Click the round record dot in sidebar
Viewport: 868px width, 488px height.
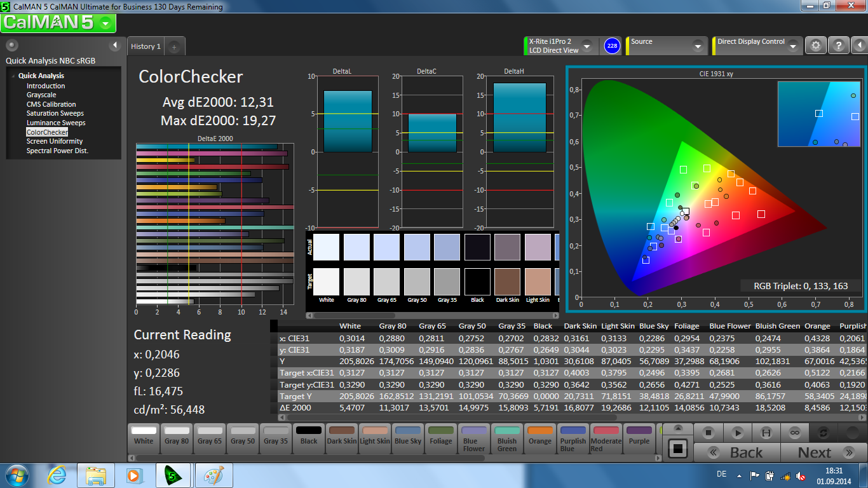(11, 45)
